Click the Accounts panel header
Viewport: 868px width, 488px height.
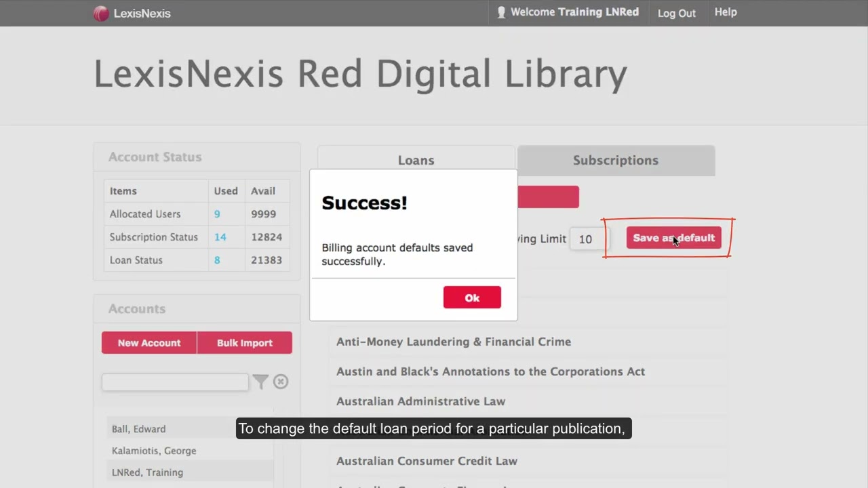[x=197, y=309]
